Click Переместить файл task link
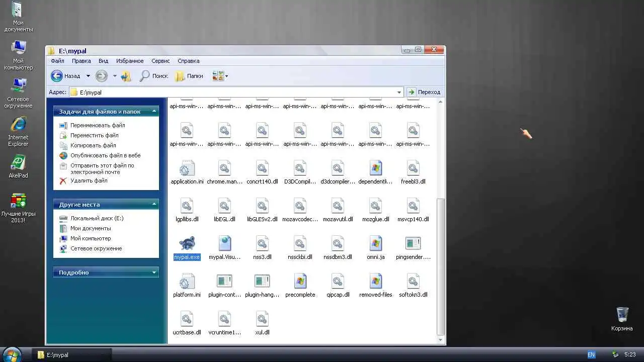The height and width of the screenshot is (362, 644). pos(95,135)
